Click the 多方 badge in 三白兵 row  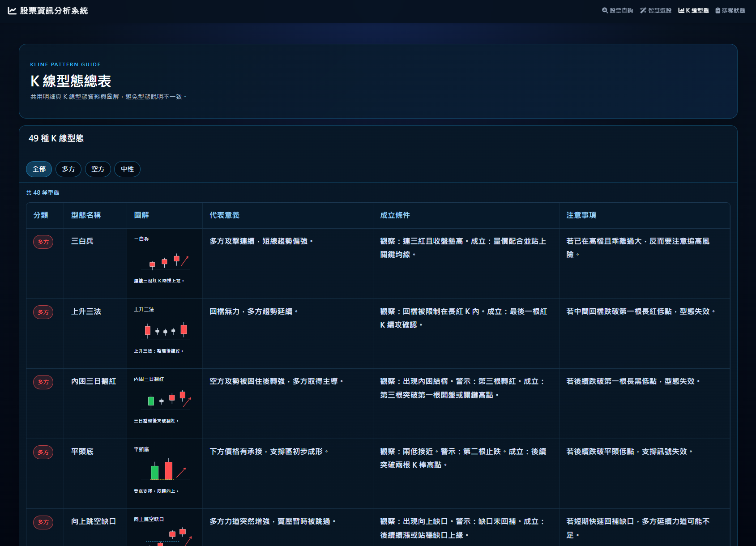click(x=43, y=242)
